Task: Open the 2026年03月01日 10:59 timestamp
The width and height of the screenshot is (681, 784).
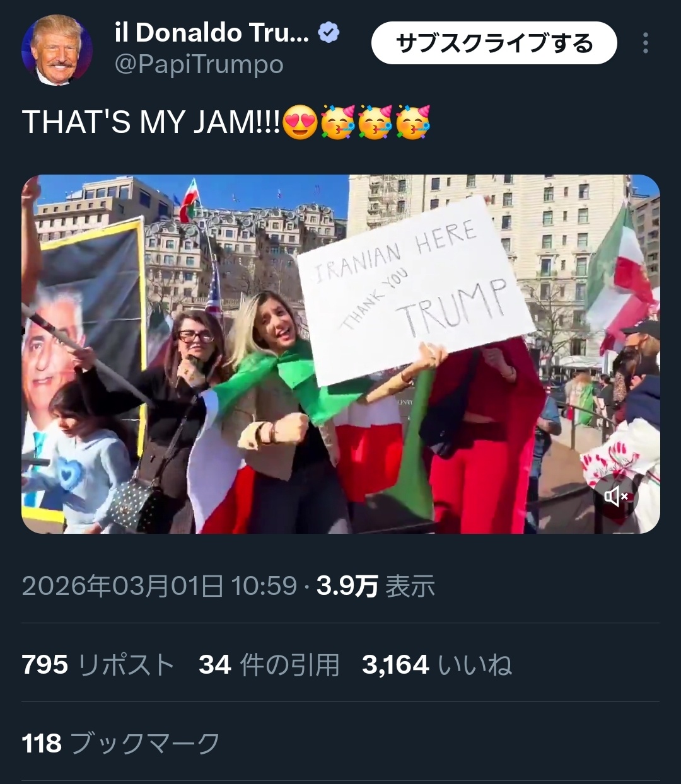Action: [x=159, y=586]
